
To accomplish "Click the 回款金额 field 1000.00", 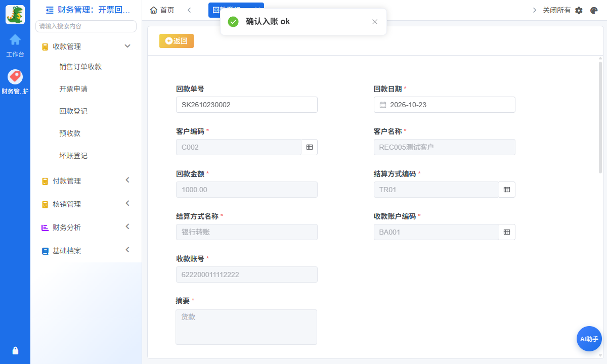I will coord(247,190).
